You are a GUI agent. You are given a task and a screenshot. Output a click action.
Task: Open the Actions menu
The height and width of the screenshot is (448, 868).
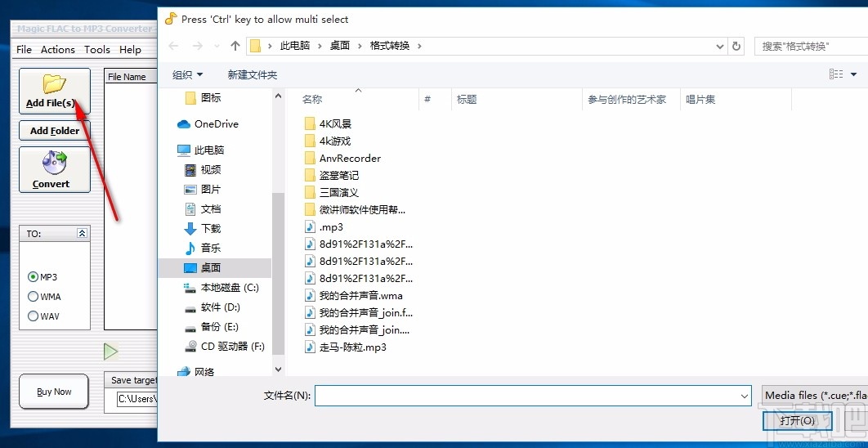tap(57, 50)
